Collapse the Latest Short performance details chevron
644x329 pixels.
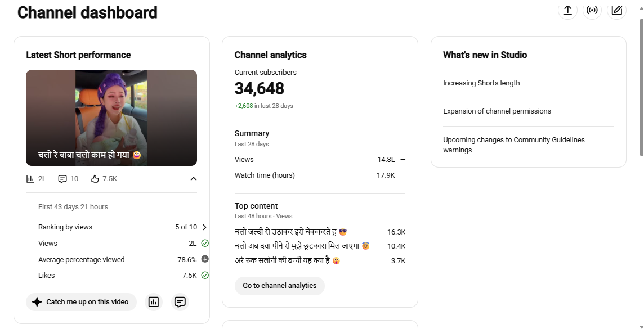pos(194,179)
